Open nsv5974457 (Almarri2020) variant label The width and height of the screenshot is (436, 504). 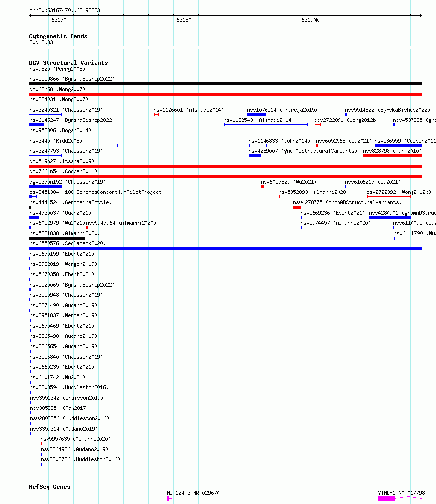coord(336,223)
